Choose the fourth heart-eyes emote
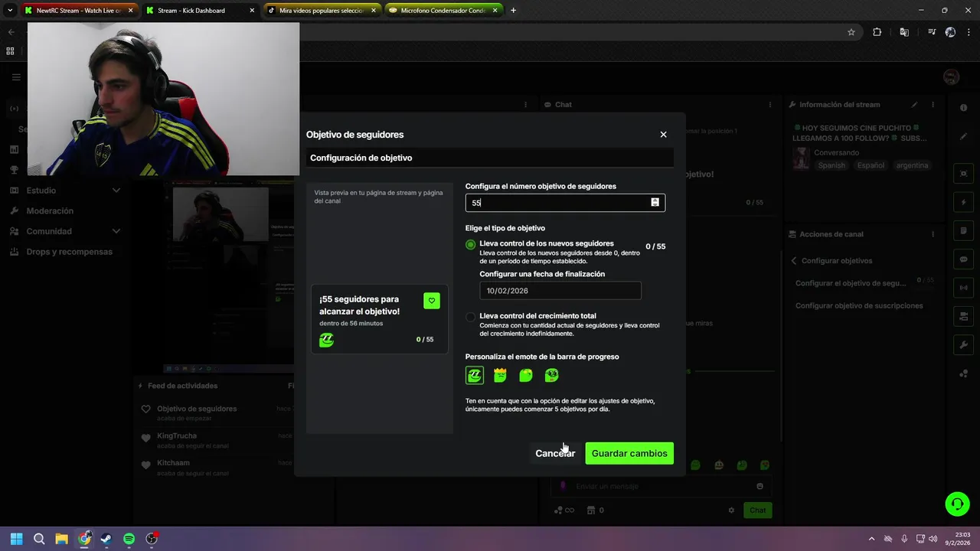This screenshot has width=980, height=551. pyautogui.click(x=552, y=375)
